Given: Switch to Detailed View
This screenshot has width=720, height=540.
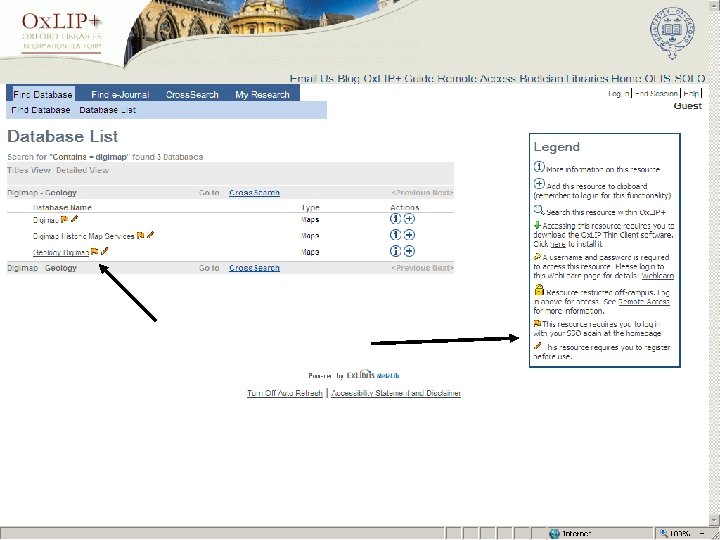Looking at the screenshot, I should pyautogui.click(x=82, y=170).
